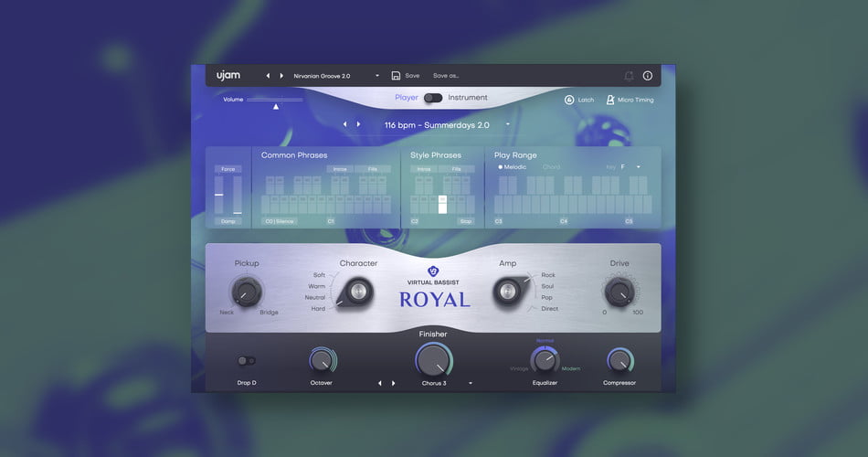Go to previous preset next to Nirvanian Groove
Screen dimensions: 868x457
tap(268, 76)
